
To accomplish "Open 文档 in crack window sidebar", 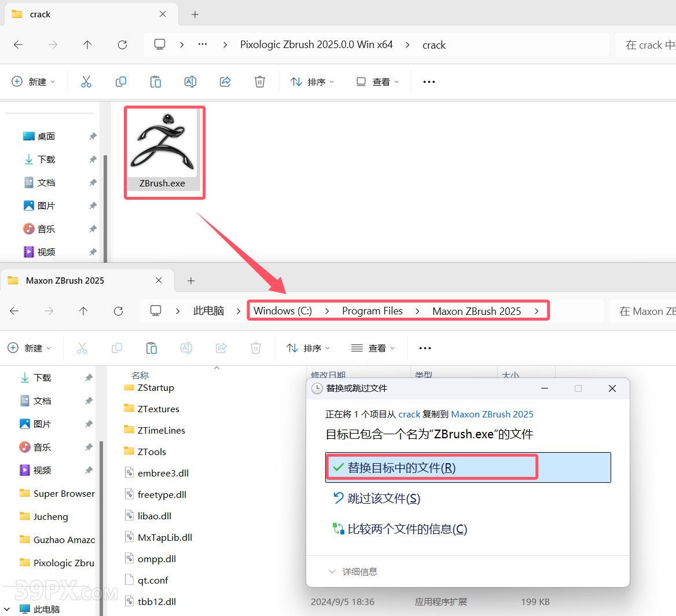I will coord(46,183).
